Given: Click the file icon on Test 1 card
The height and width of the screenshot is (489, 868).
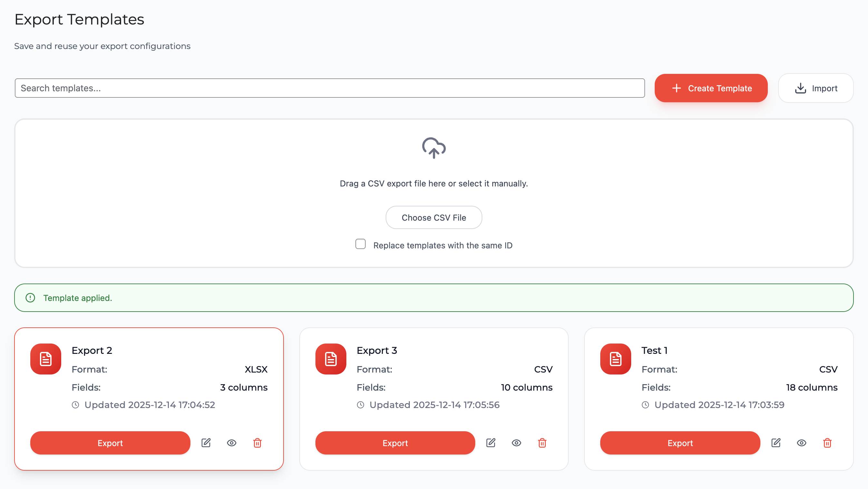Looking at the screenshot, I should tap(615, 359).
